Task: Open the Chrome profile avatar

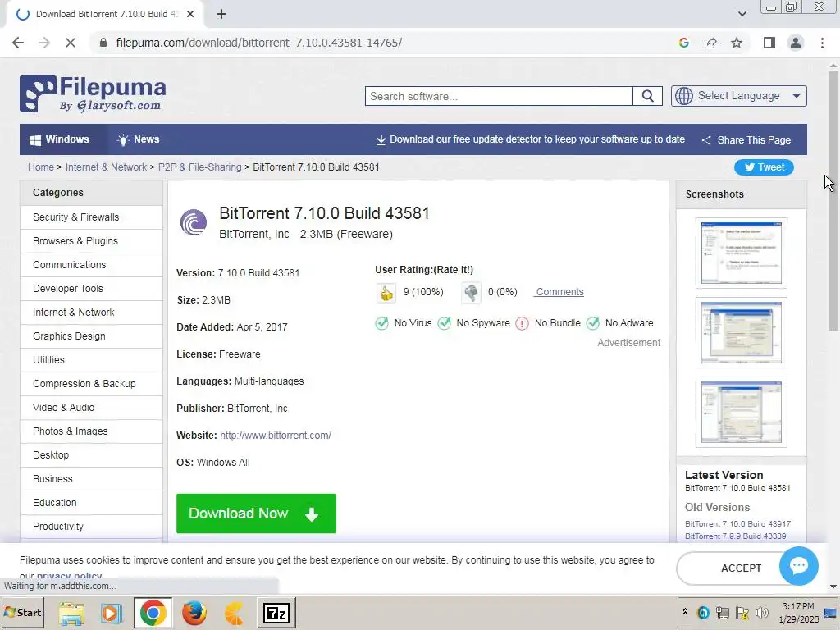Action: 796,43
